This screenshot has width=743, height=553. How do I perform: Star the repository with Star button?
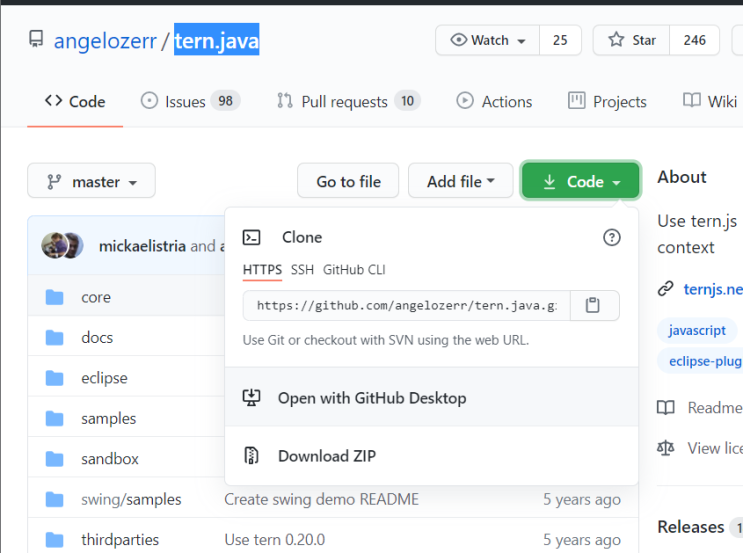(632, 40)
